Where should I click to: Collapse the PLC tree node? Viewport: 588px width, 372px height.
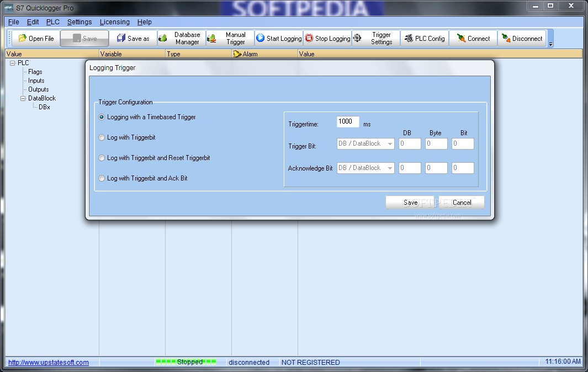pos(12,63)
